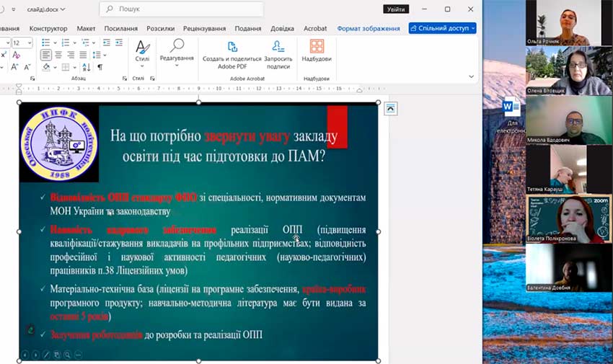Viewport: 613px width, 364px height.
Task: Click the Увійти sign-in button
Action: pyautogui.click(x=396, y=9)
